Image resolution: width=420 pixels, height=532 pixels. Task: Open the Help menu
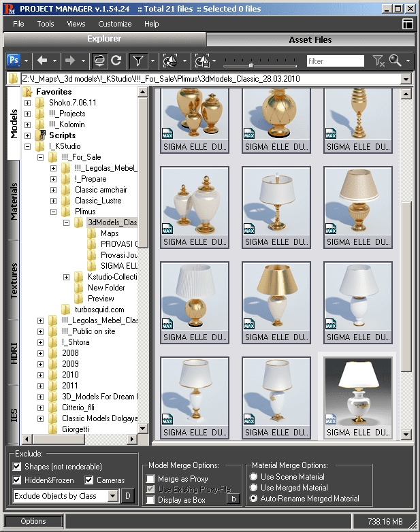(x=151, y=24)
